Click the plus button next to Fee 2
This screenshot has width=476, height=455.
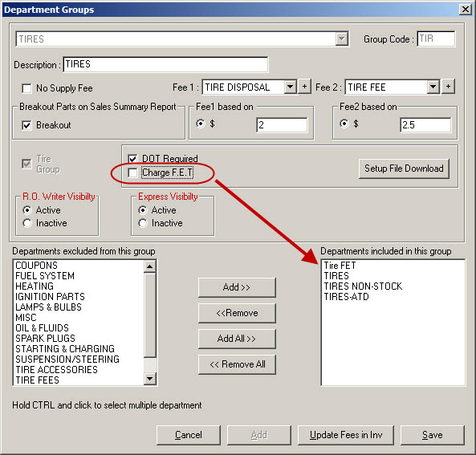[448, 87]
